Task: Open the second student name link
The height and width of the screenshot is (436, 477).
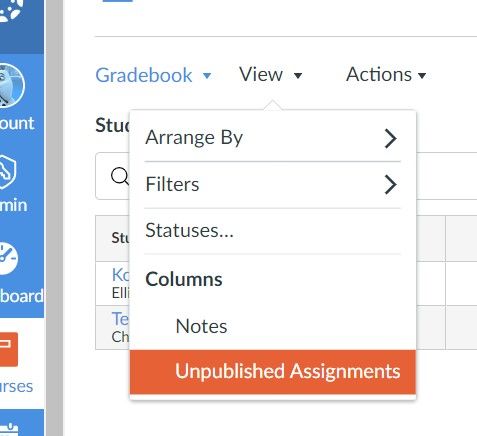Action: 120,319
